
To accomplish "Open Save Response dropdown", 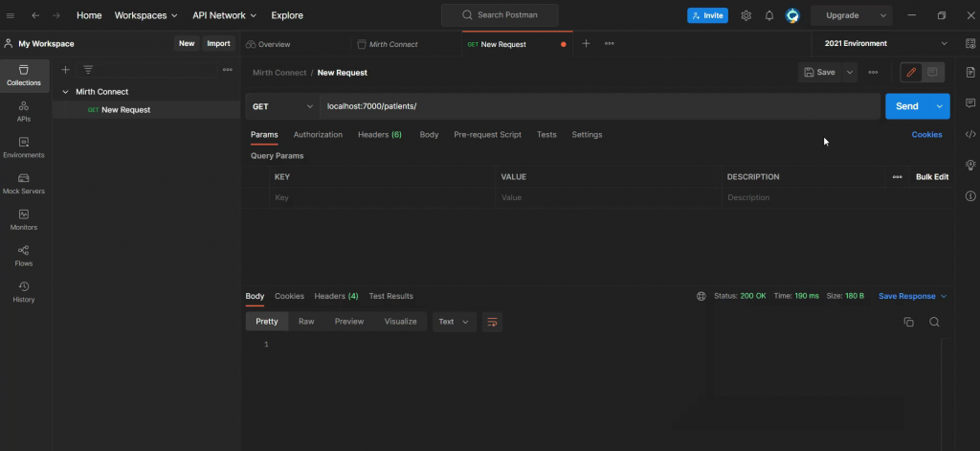I will coord(912,297).
